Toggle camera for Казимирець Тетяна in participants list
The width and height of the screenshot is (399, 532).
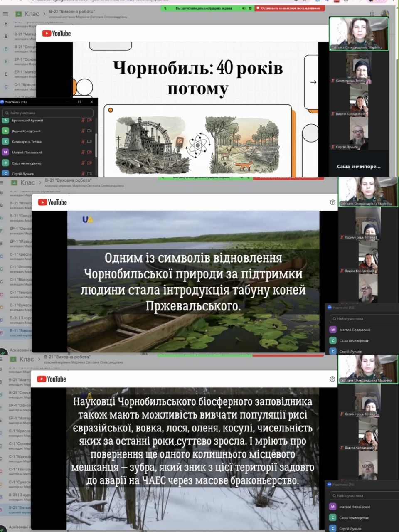[x=89, y=142]
